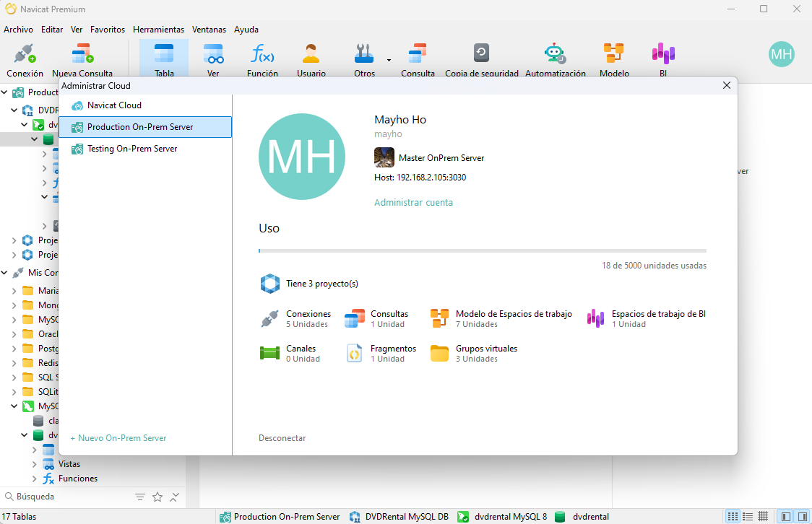Open the Modelo toolbar icon

coord(614,61)
